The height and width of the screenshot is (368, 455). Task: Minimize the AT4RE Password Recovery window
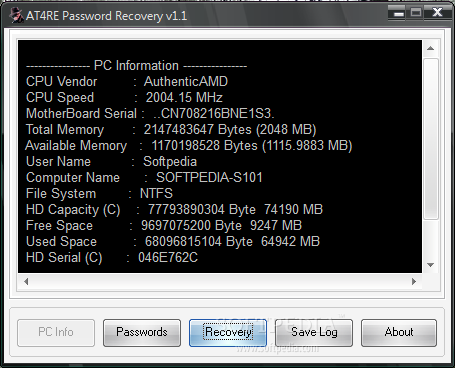[398, 14]
